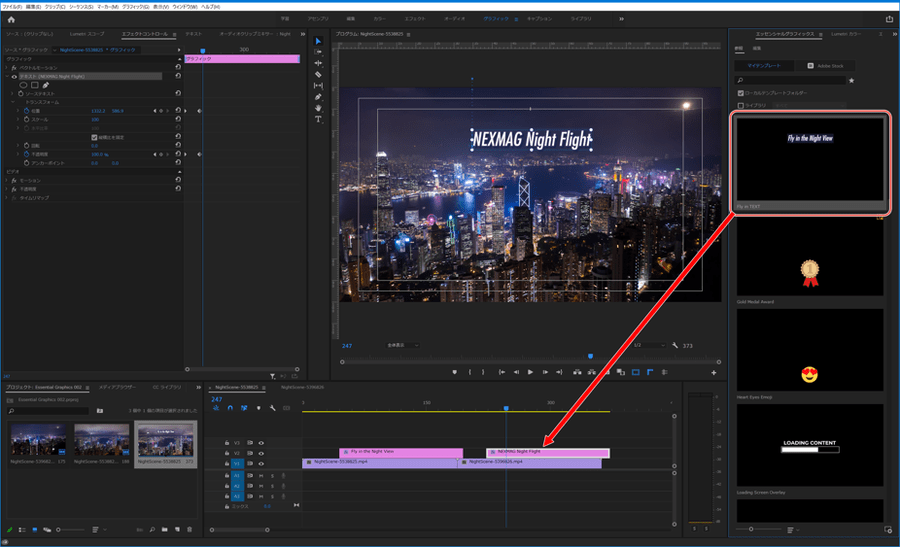Click the Home icon at top left
This screenshot has width=900, height=547.
coord(11,19)
